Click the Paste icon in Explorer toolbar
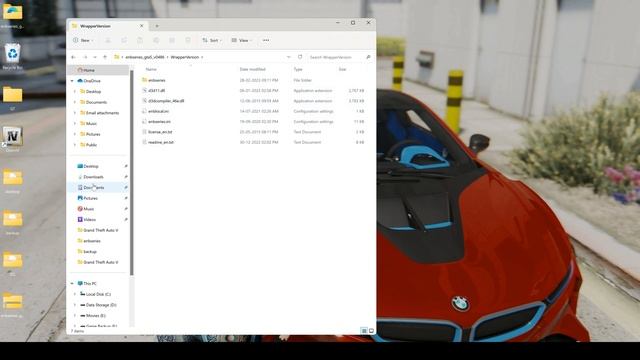This screenshot has width=640, height=360. tap(140, 40)
